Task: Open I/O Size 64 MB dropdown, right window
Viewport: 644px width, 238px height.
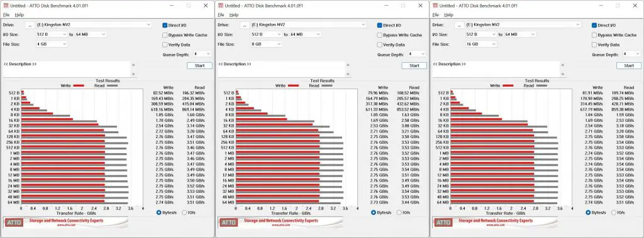Action: point(520,35)
